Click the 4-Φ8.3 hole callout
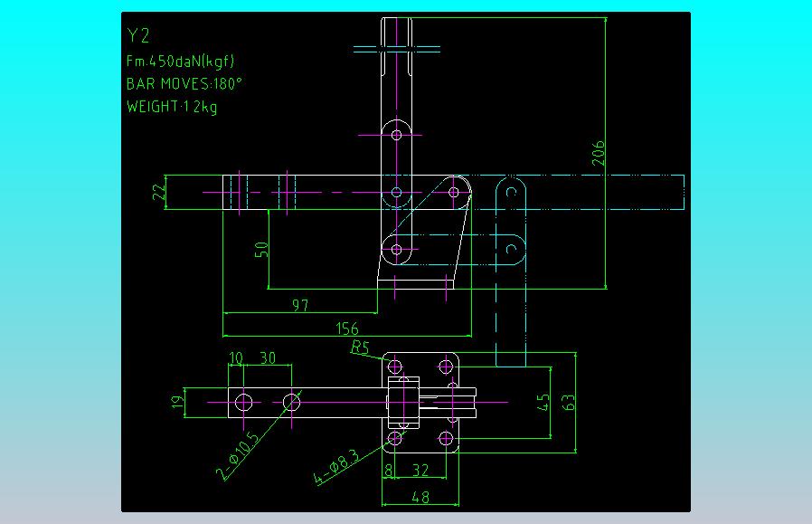The width and height of the screenshot is (812, 524). point(336,466)
